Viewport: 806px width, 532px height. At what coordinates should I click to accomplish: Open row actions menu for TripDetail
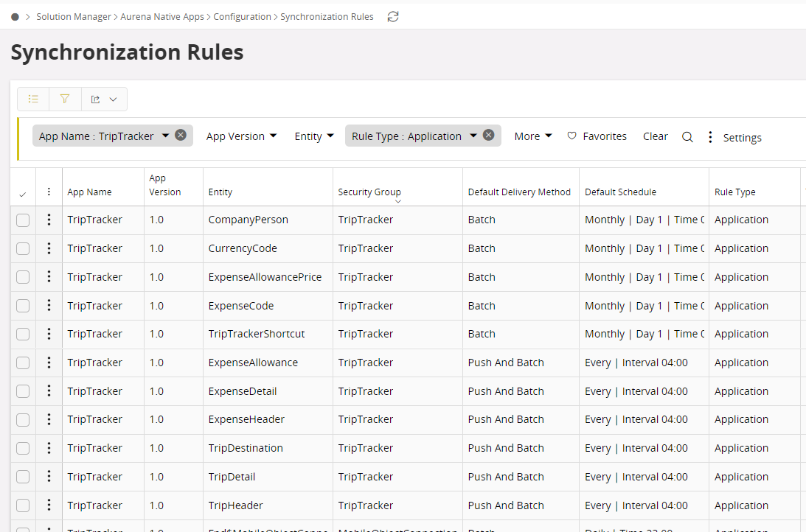[49, 477]
